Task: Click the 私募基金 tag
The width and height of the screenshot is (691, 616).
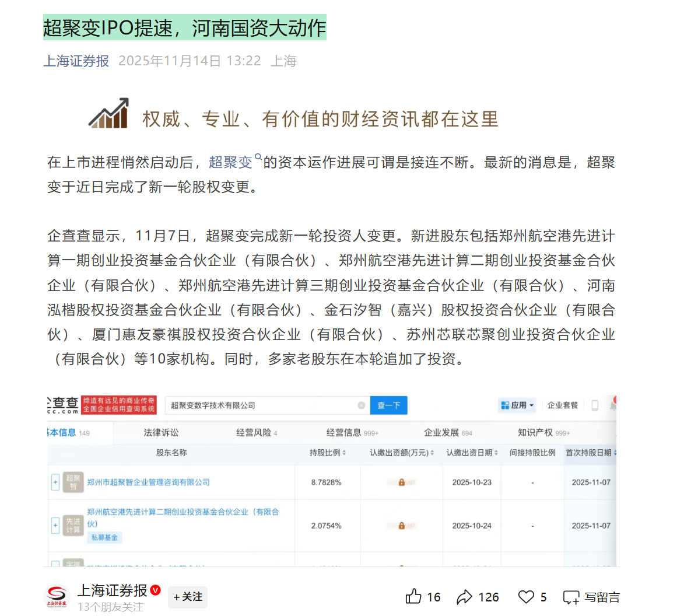Action: [x=104, y=537]
